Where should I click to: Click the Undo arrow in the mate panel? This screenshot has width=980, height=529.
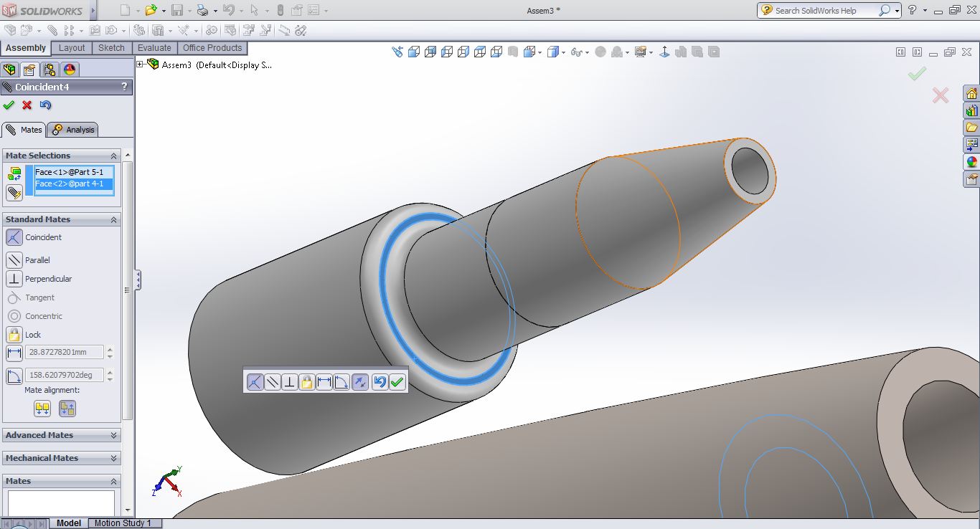click(x=46, y=105)
